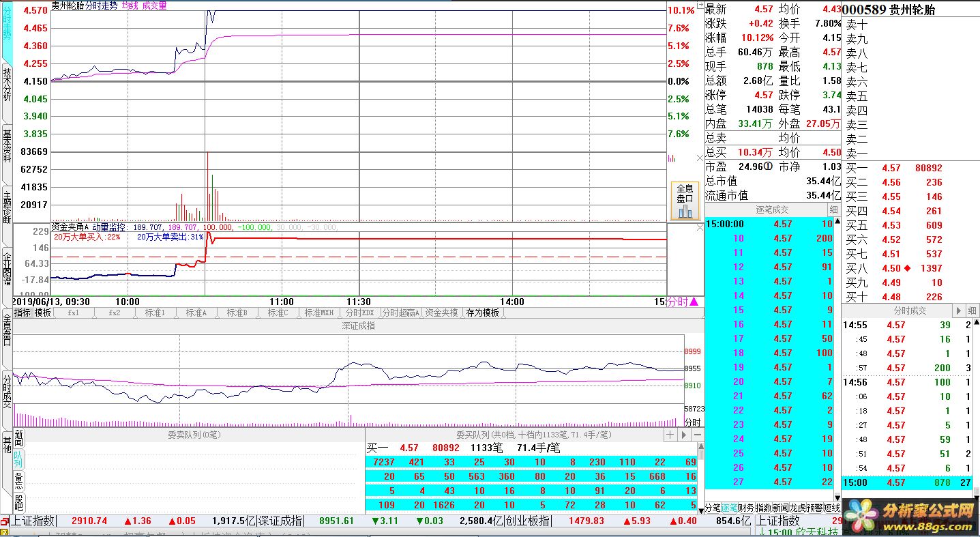The height and width of the screenshot is (537, 980).
Task: Click the 成交量 legend label
Action: tap(153, 5)
